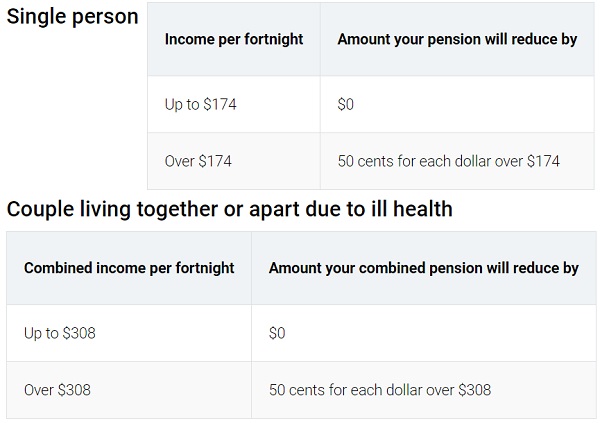Click the "Single person" heading
Image resolution: width=600 pixels, height=423 pixels.
72,17
